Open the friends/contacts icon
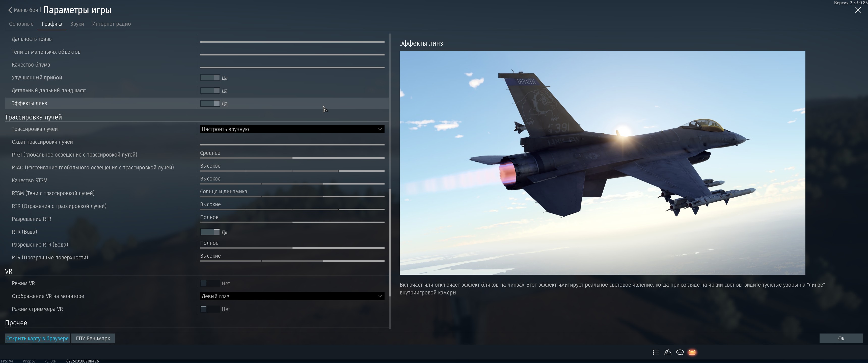 click(667, 352)
